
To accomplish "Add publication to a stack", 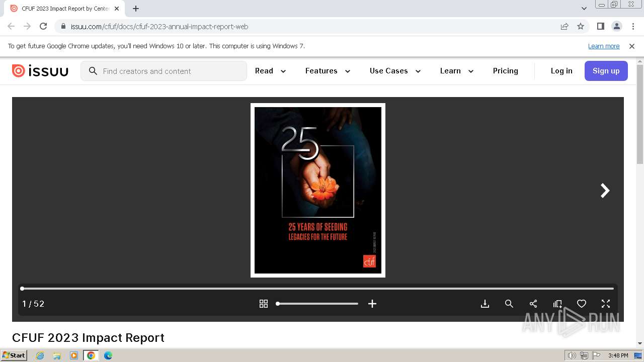I will [557, 304].
